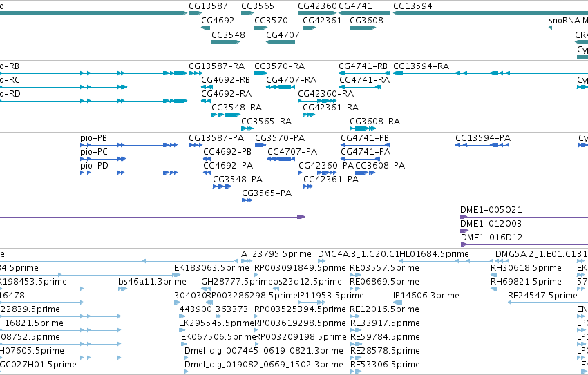Click the CG42360-RA transcript label

pos(326,94)
